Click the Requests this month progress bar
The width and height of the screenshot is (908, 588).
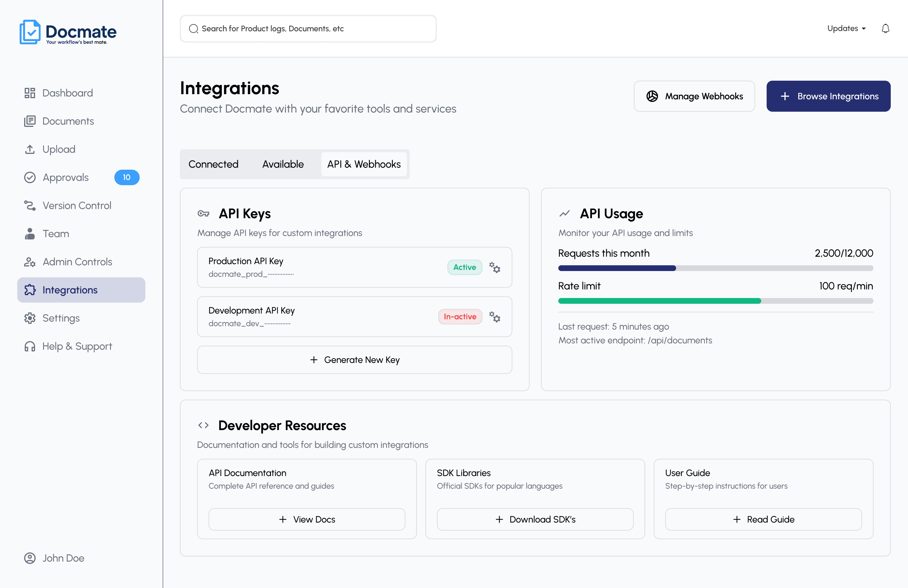(x=715, y=268)
